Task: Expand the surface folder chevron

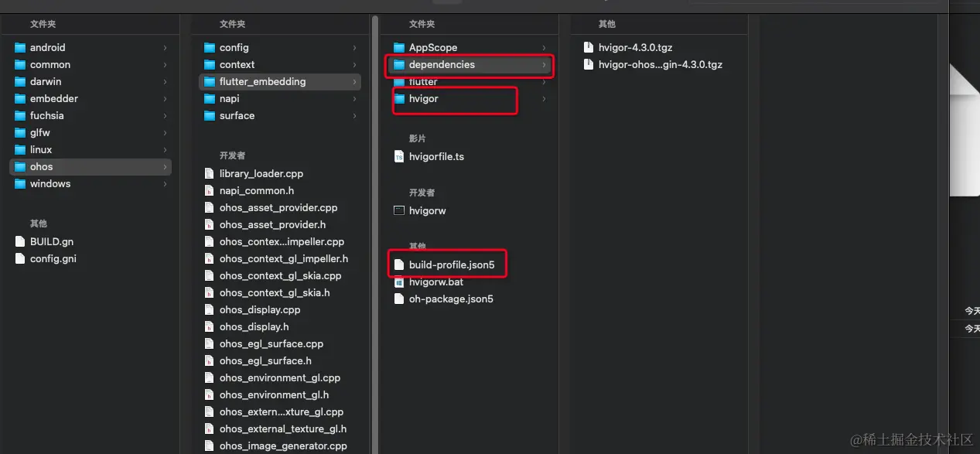Action: point(354,115)
